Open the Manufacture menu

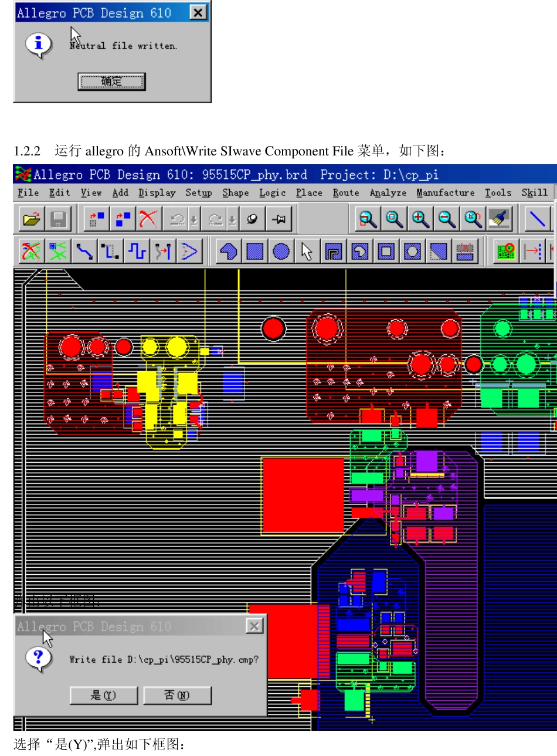(x=446, y=193)
